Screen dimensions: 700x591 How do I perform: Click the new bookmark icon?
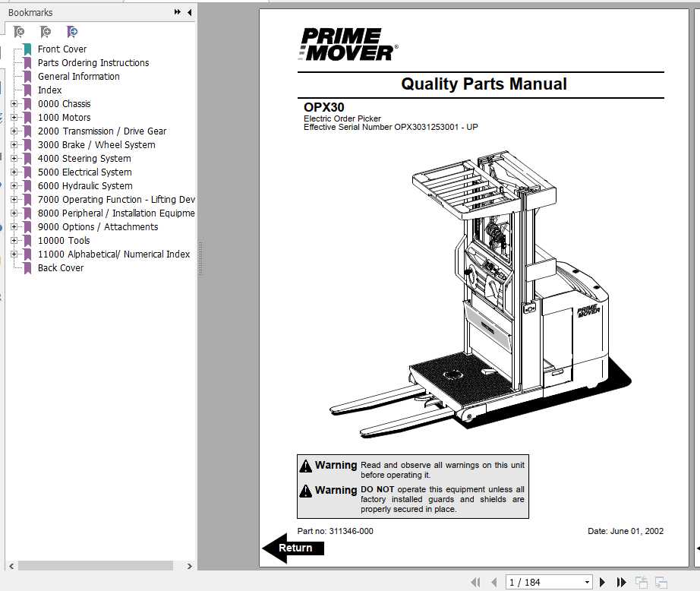45,32
